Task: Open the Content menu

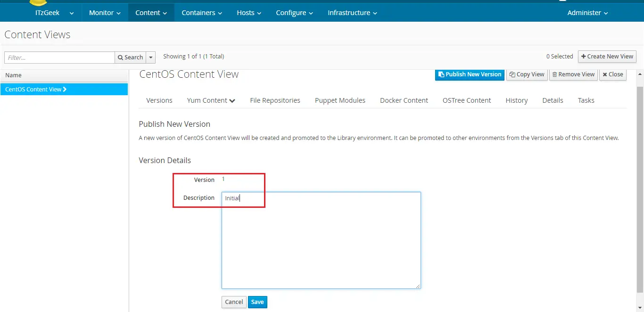Action: coord(151,13)
